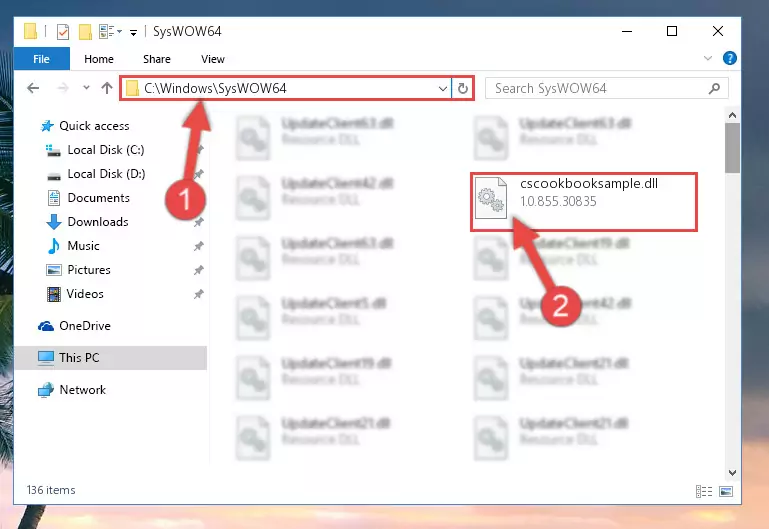Viewport: 769px width, 529px height.
Task: Select the C:\Windows\SysWOW64 address path
Action: tap(215, 88)
